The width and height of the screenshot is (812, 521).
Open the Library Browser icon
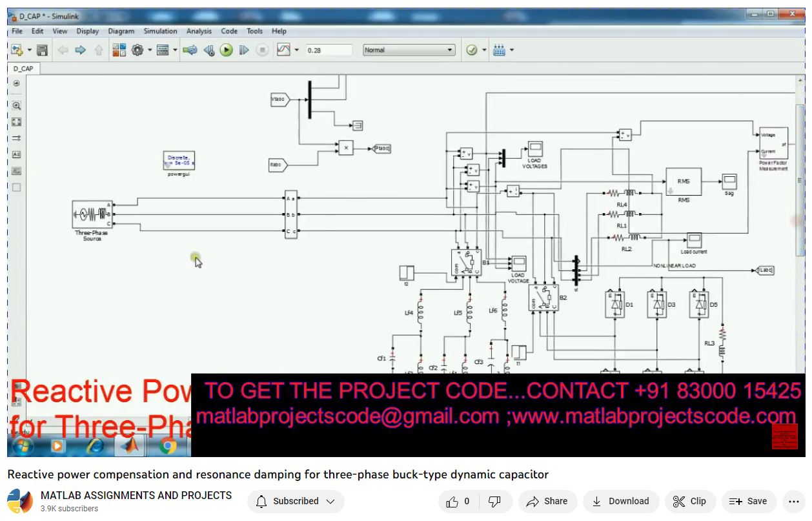tap(119, 50)
